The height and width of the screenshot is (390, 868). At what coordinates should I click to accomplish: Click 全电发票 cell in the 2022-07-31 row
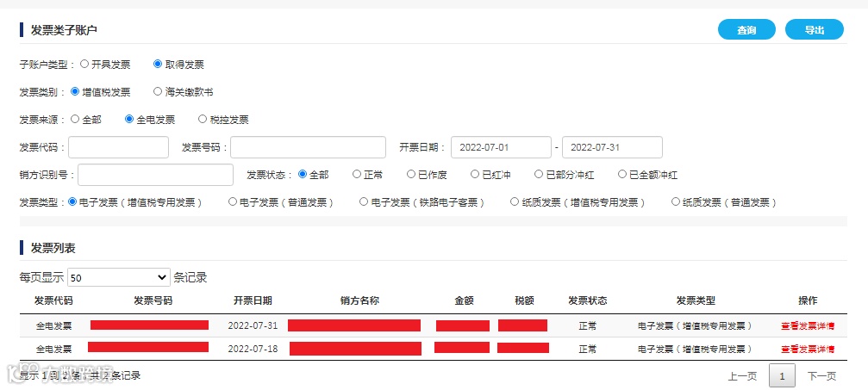coord(53,325)
